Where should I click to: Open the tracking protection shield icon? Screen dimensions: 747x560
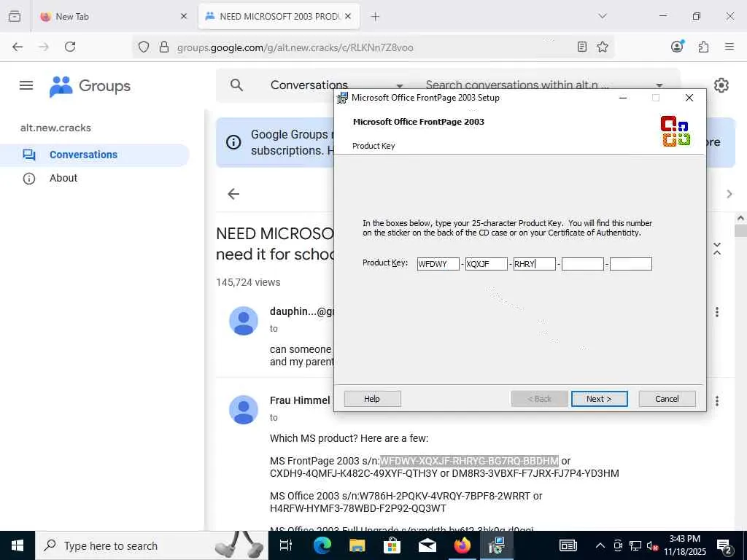(x=144, y=47)
